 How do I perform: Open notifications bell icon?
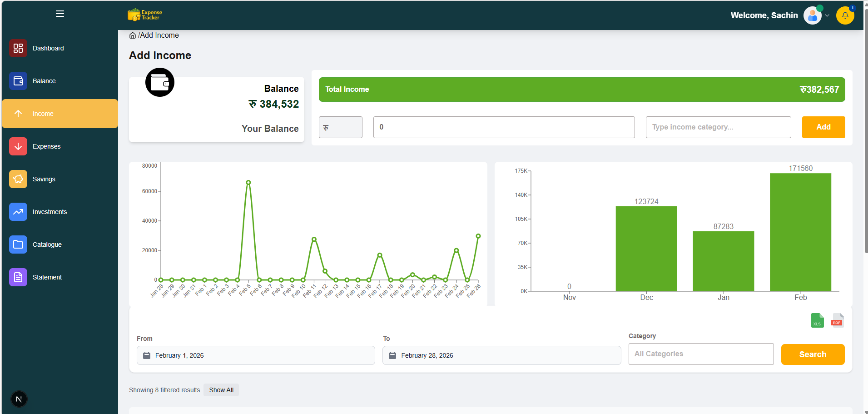(845, 15)
